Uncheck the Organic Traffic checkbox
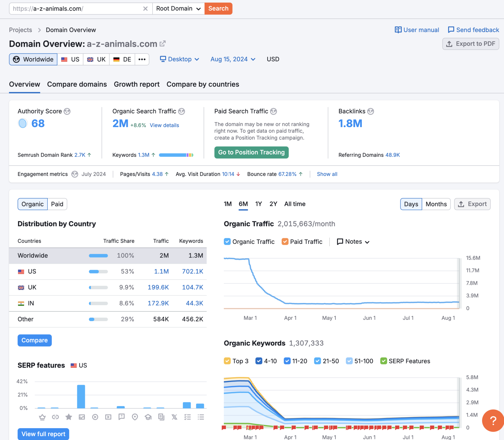The image size is (504, 440). coord(227,241)
